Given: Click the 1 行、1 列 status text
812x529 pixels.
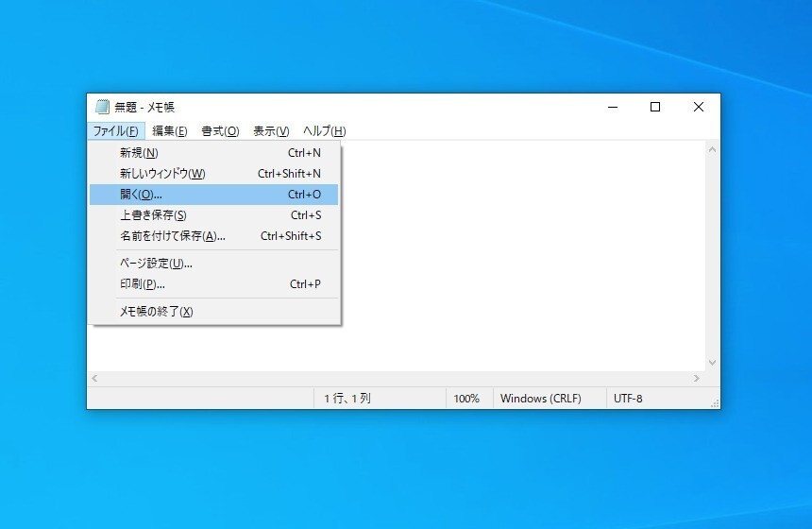Looking at the screenshot, I should click(x=347, y=399).
